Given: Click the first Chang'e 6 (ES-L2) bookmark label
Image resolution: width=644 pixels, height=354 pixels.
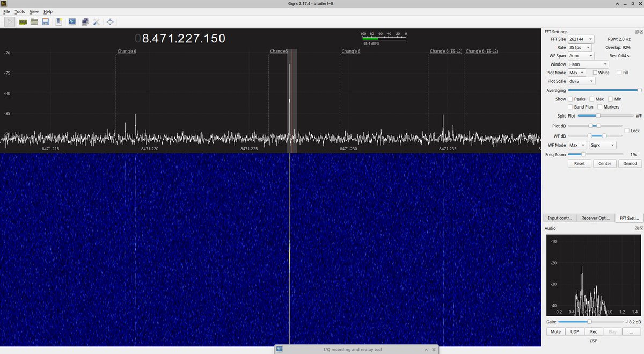Looking at the screenshot, I should coord(446,52).
